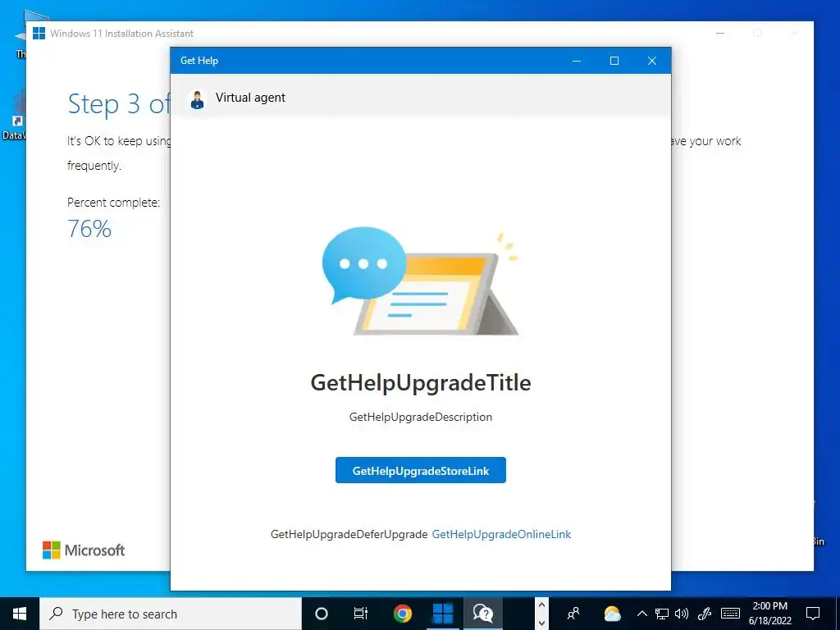Viewport: 840px width, 630px height.
Task: Open Windows Ink Workspace pen icon
Action: point(705,614)
